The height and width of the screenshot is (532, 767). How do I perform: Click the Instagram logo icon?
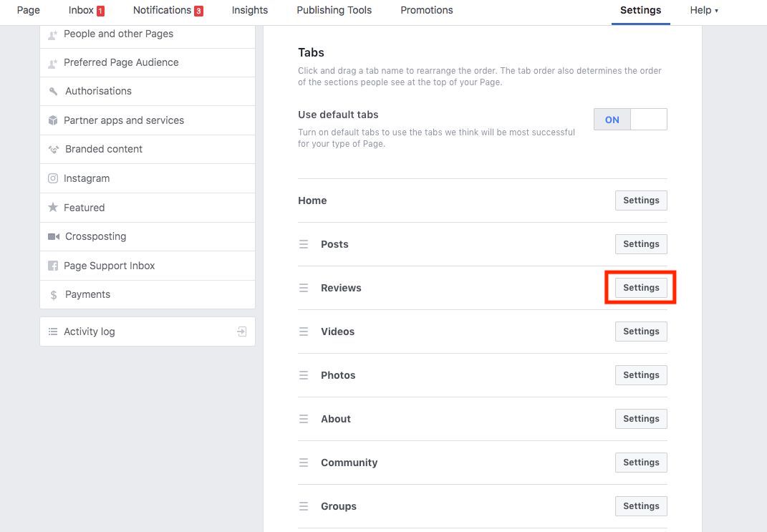[53, 178]
